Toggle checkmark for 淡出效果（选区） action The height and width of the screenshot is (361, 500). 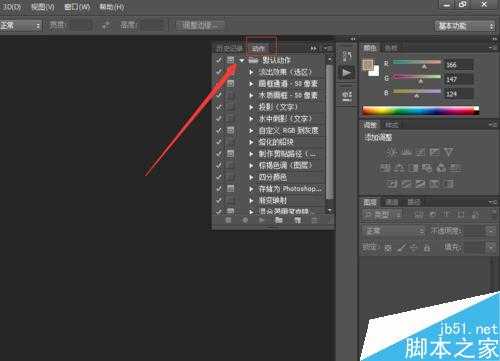coord(219,72)
